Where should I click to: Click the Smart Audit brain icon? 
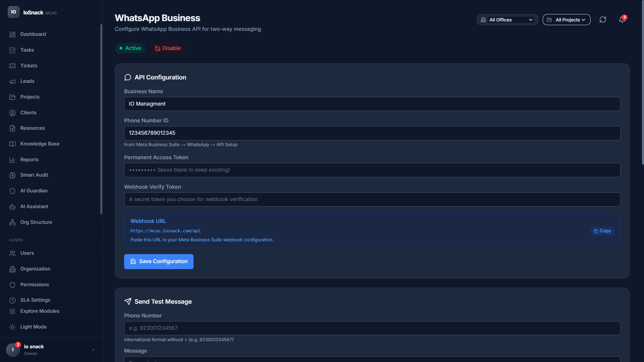click(12, 175)
